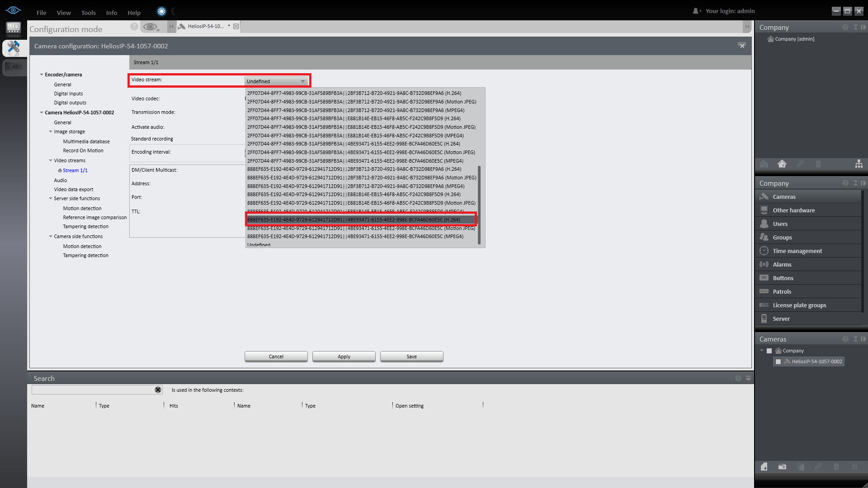Screen dimensions: 868x488
Task: Collapse the Encoder/camera tree node
Action: 42,75
